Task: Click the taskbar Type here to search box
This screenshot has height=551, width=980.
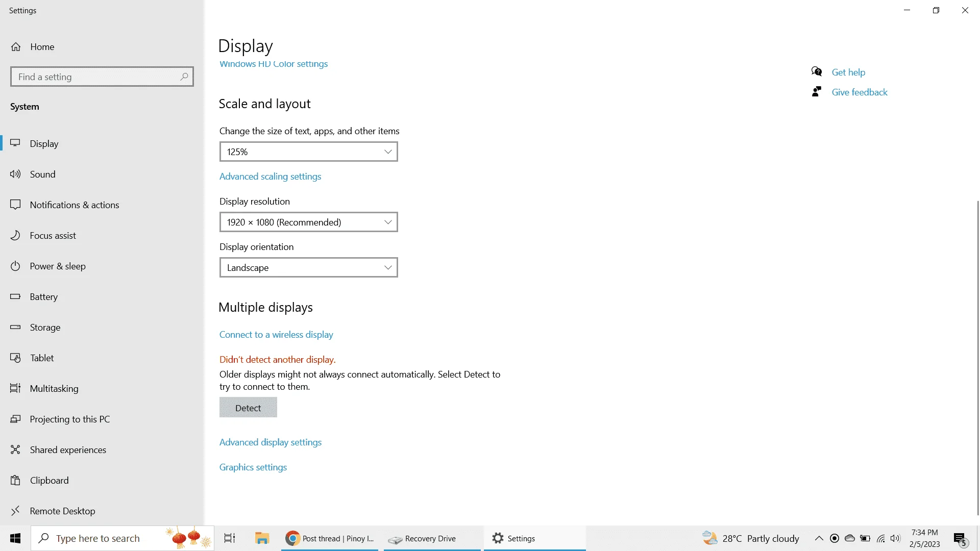Action: coord(122,538)
